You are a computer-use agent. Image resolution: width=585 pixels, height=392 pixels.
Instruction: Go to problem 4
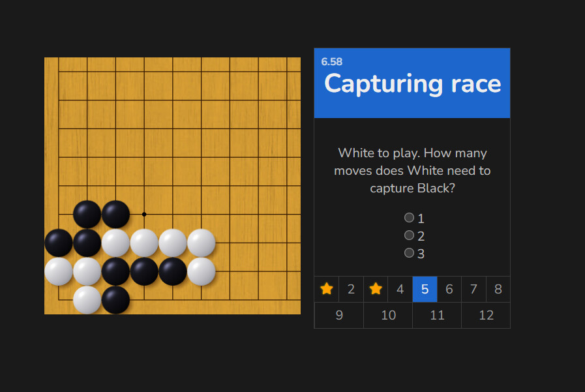click(x=400, y=289)
